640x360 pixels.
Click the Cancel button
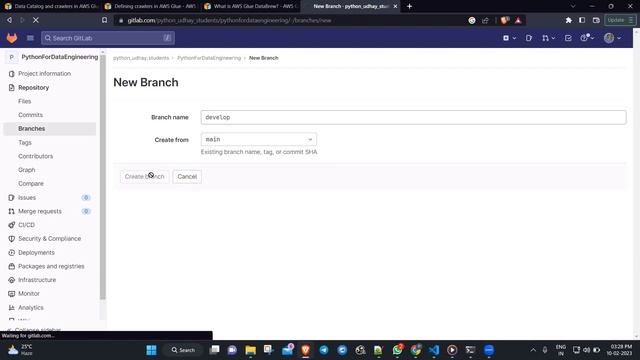click(187, 177)
